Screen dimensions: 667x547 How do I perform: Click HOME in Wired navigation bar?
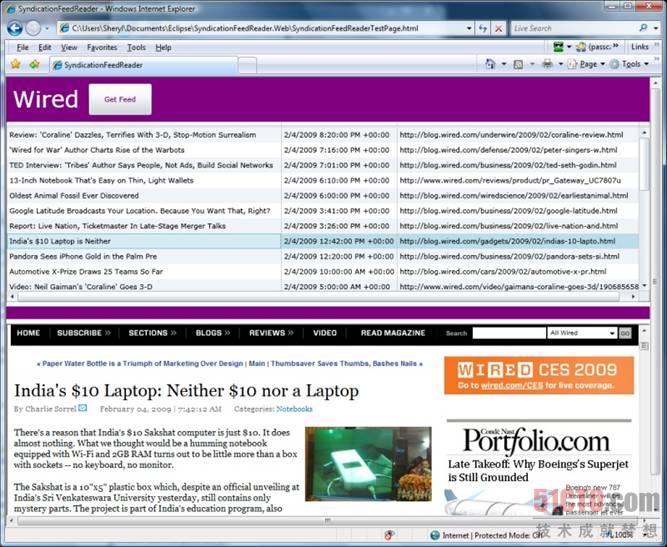click(29, 333)
